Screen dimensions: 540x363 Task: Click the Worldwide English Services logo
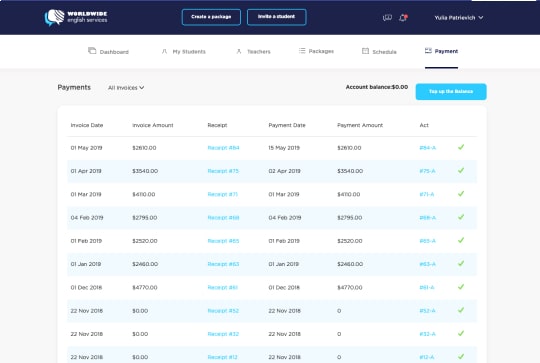[x=76, y=17]
